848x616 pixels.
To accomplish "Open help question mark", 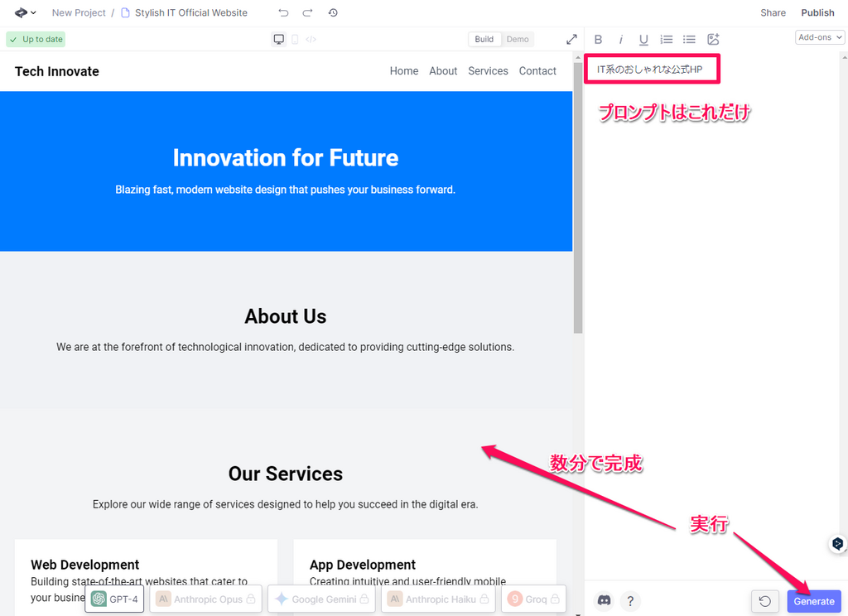I will (x=630, y=600).
